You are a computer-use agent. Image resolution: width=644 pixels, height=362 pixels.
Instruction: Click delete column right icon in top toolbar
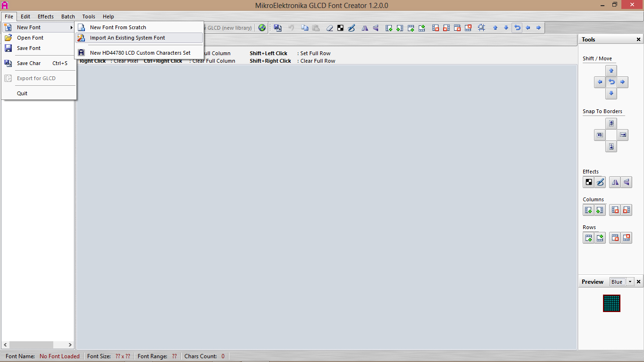(435, 28)
